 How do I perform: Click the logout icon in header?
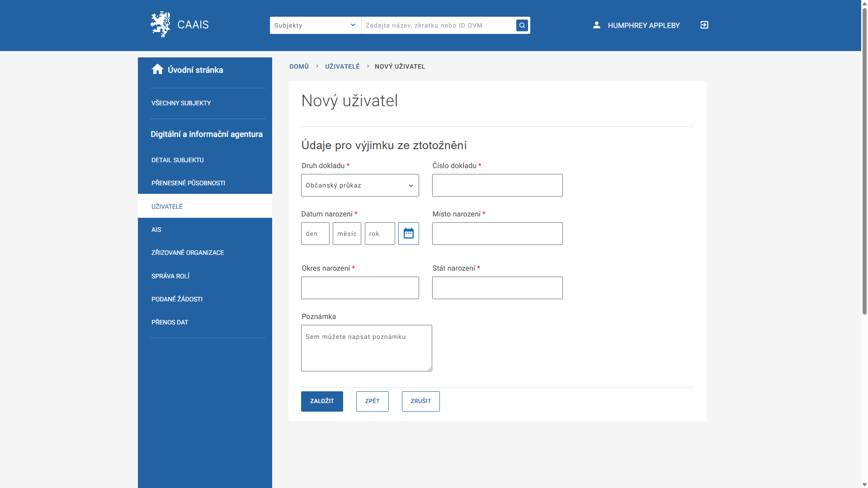pos(704,25)
